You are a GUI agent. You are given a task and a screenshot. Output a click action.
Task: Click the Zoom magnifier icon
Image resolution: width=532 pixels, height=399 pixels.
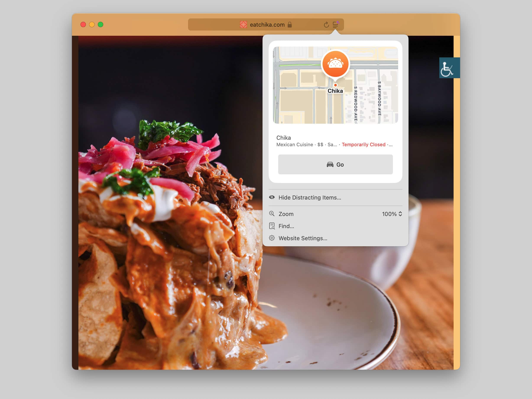pyautogui.click(x=272, y=214)
